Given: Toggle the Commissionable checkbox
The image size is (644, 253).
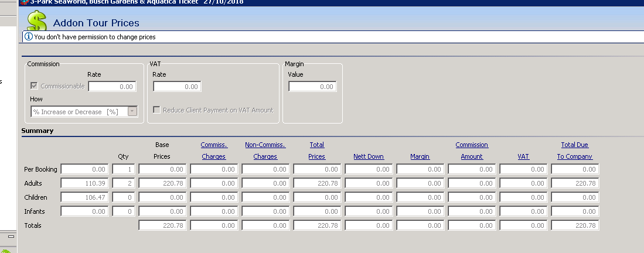Looking at the screenshot, I should pos(35,86).
